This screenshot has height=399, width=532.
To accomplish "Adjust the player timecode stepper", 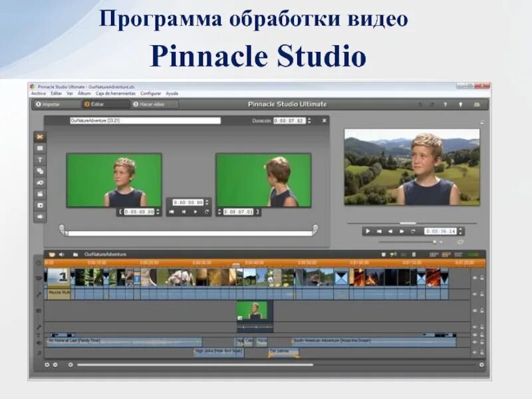I will point(460,231).
